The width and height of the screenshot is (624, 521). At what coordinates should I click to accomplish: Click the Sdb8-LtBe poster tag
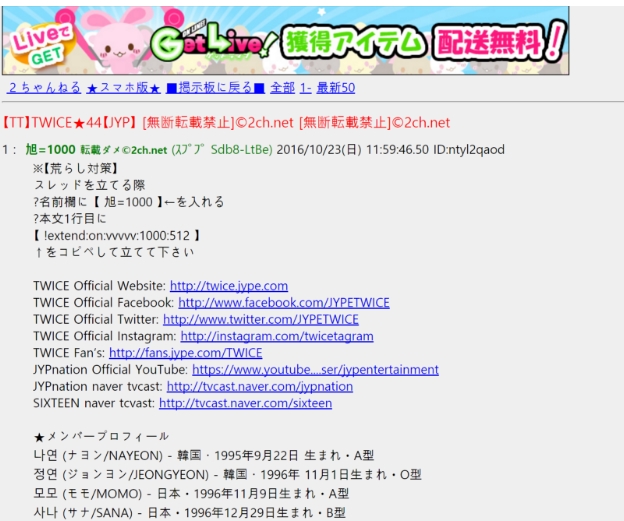coord(241,150)
